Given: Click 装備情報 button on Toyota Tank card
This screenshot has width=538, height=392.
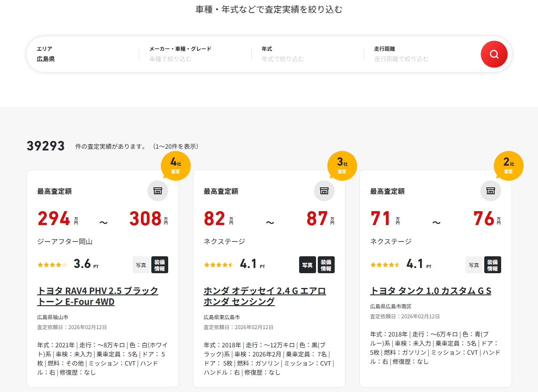Looking at the screenshot, I should click(492, 265).
